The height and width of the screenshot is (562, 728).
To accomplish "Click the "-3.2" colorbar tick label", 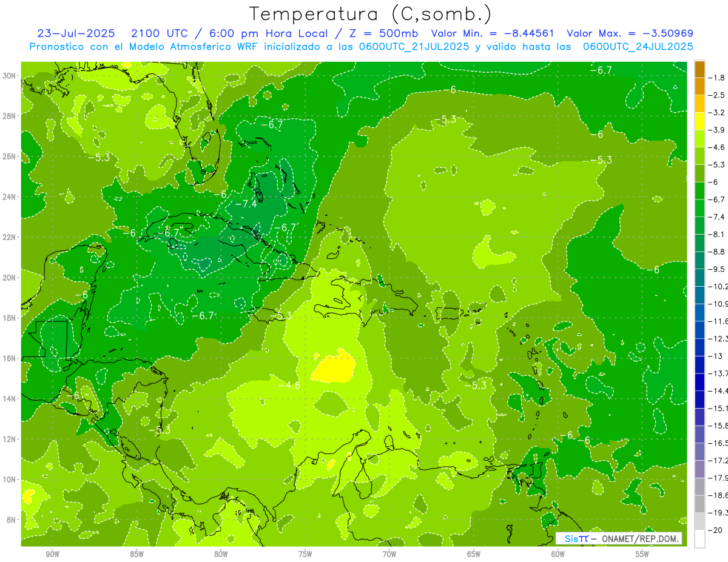I will click(x=717, y=113).
